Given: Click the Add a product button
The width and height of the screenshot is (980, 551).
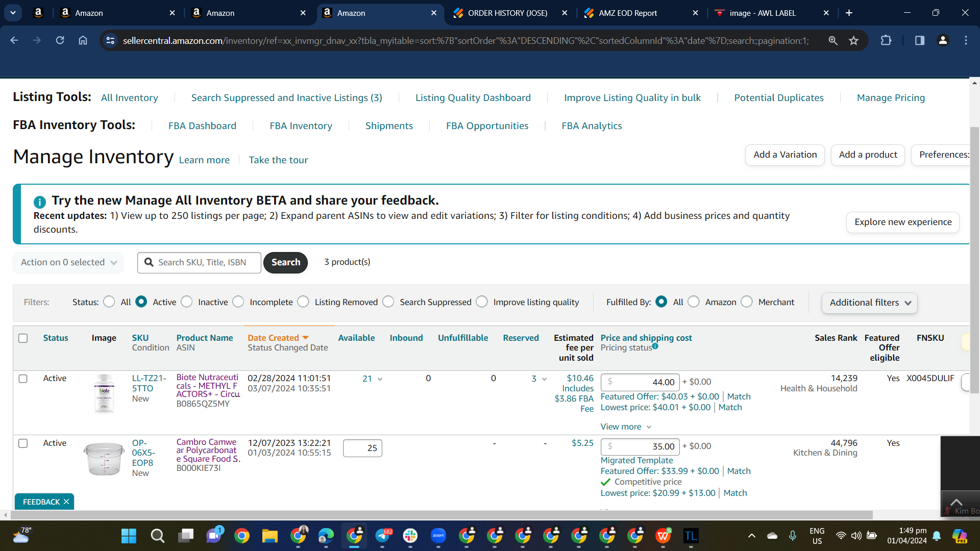Looking at the screenshot, I should point(868,155).
